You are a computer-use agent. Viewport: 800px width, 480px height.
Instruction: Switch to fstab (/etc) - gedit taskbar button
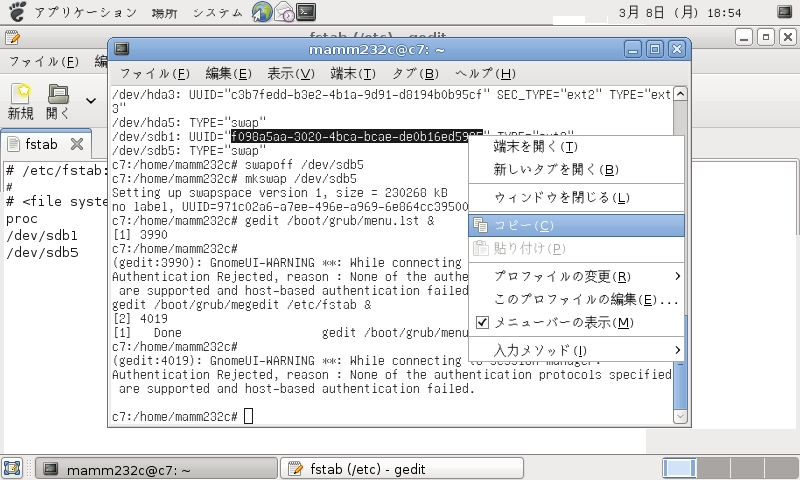[x=402, y=469]
